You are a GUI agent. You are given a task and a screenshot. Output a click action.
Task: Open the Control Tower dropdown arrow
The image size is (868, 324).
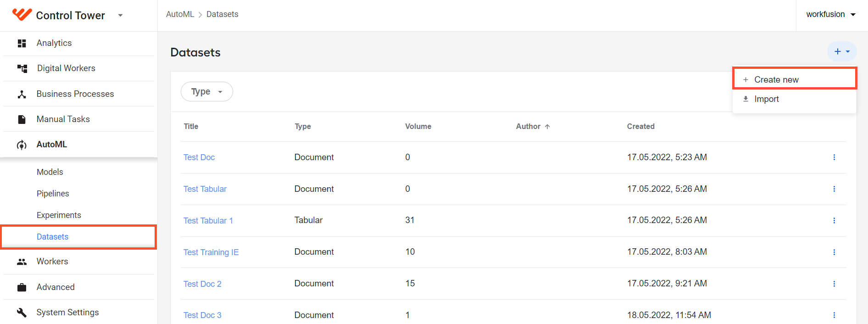pyautogui.click(x=120, y=15)
